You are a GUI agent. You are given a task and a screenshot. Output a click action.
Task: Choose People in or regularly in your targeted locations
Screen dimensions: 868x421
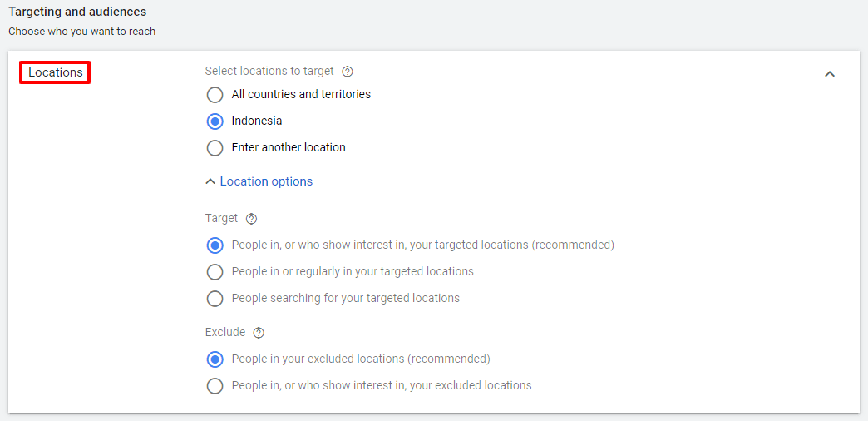click(215, 272)
